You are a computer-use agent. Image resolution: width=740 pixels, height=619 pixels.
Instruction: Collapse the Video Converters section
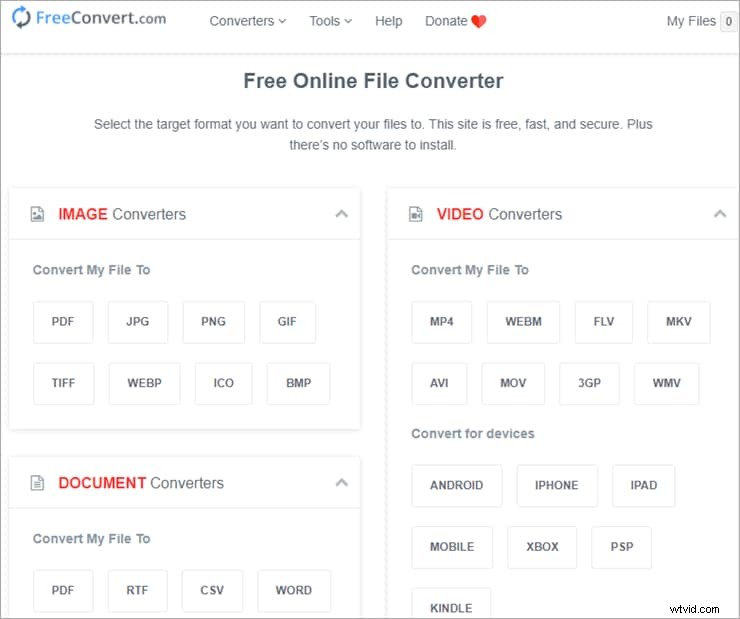click(720, 214)
